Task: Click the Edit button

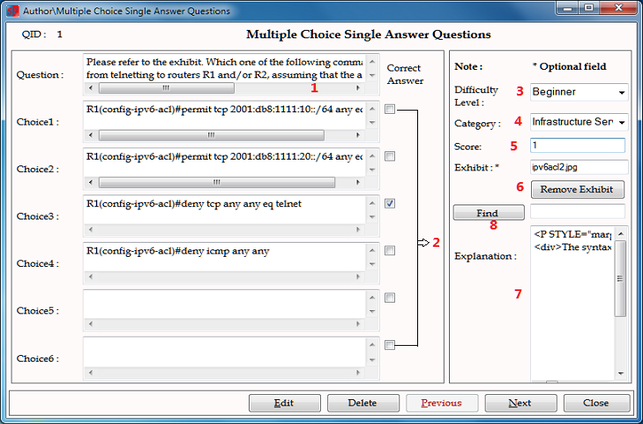Action: tap(285, 403)
